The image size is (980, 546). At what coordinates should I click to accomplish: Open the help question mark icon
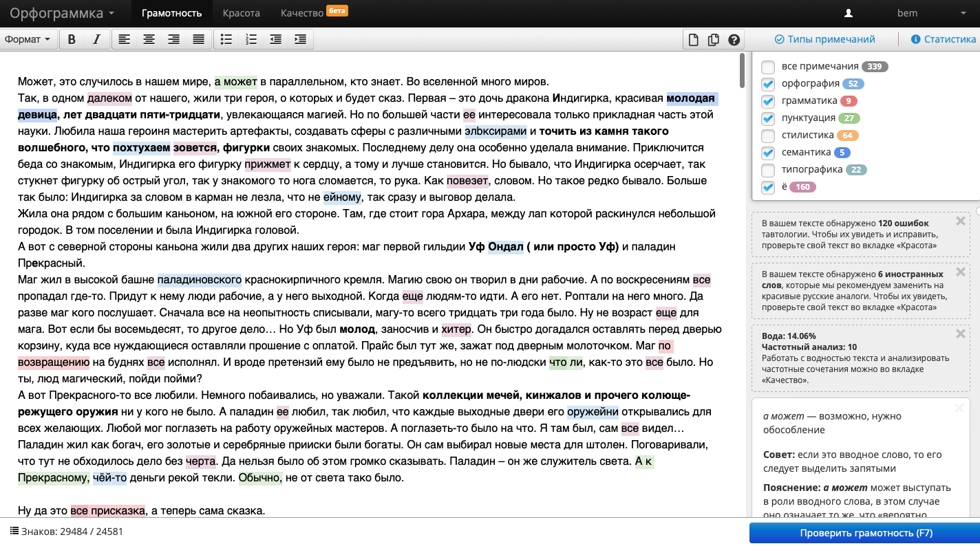[x=734, y=39]
